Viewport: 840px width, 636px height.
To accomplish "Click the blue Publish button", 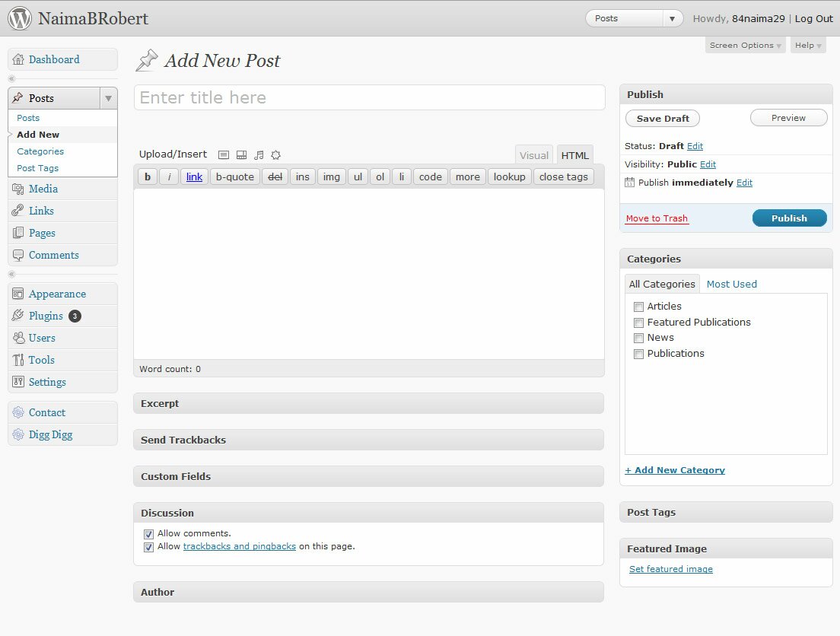I will pos(790,218).
